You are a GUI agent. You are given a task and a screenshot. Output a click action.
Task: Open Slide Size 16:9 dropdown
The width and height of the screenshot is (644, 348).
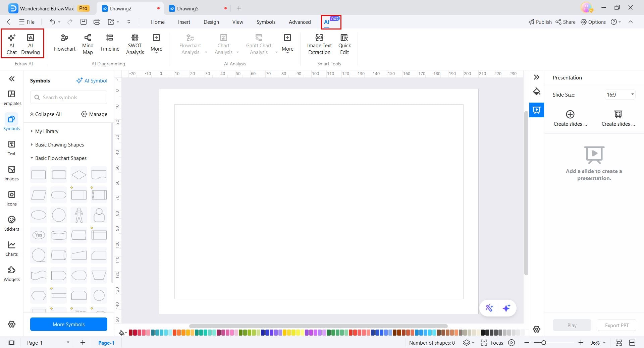click(x=620, y=95)
